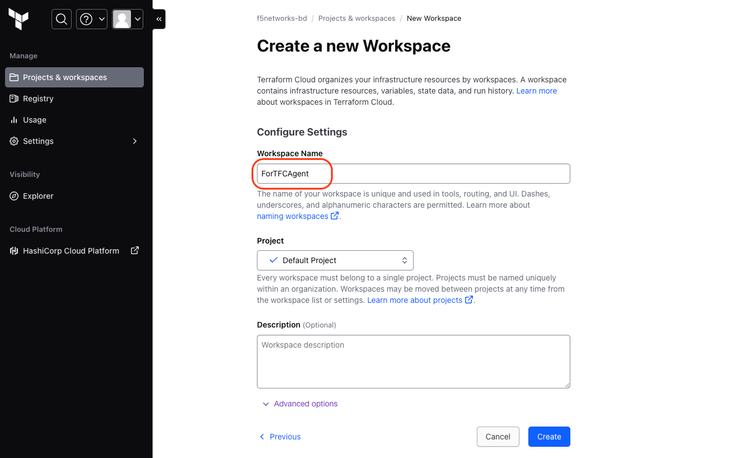This screenshot has height=458, width=750.
Task: Go back with the Previous link
Action: 280,436
